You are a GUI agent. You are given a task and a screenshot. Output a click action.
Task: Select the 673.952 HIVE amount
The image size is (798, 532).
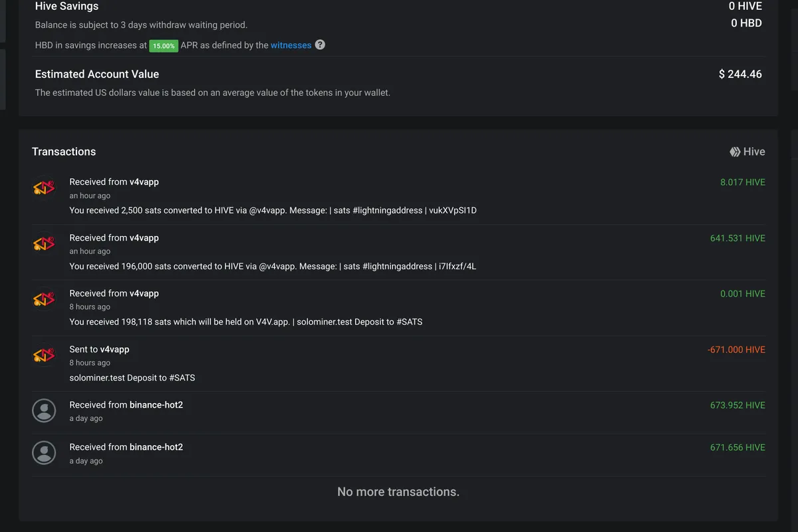point(737,405)
